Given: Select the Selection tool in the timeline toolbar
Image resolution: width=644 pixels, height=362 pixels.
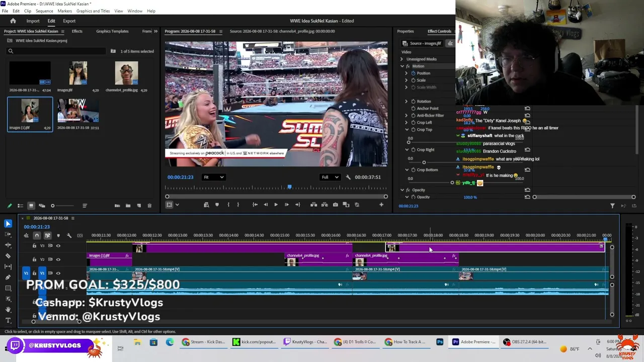Looking at the screenshot, I should tap(8, 224).
